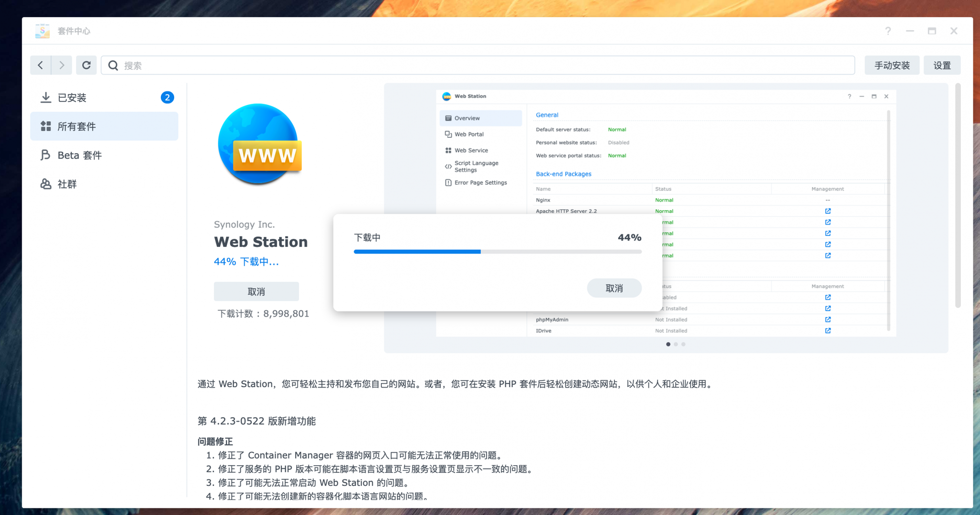Click the Overview icon in Web Station preview
The height and width of the screenshot is (515, 980).
pyautogui.click(x=448, y=118)
